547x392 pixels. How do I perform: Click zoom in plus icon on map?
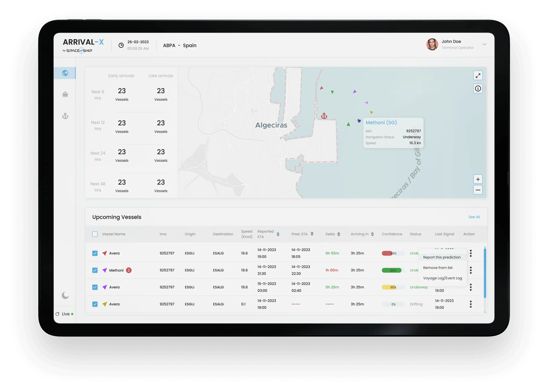(478, 179)
